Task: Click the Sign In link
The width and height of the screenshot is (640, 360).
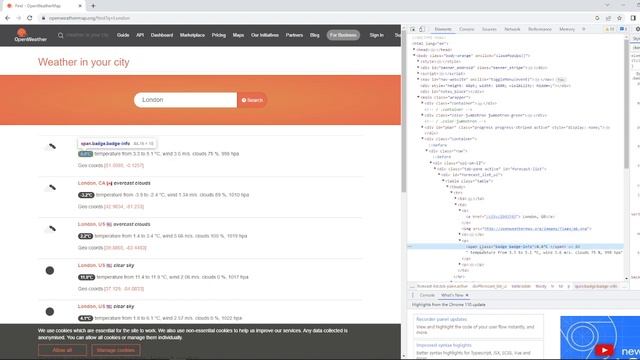Action: 376,35
